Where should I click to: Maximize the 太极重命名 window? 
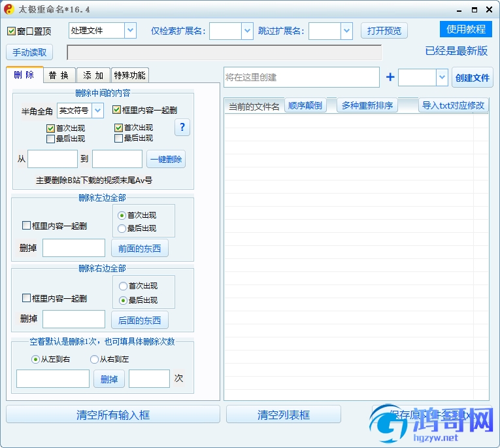475,10
